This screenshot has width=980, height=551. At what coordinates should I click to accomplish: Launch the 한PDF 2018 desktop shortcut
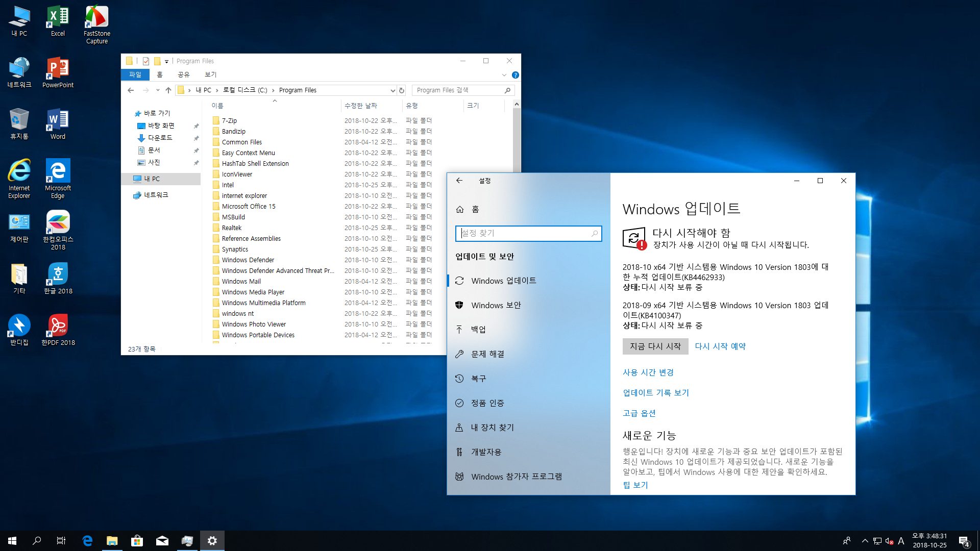(x=58, y=331)
